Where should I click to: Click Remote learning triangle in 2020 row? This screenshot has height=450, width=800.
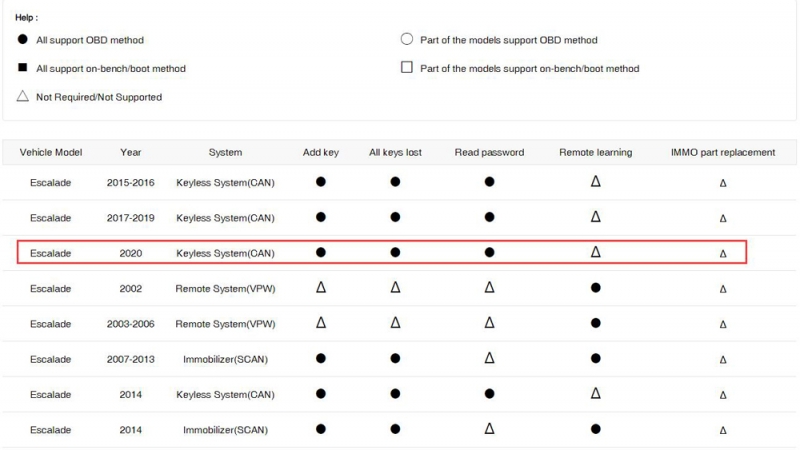coord(595,252)
